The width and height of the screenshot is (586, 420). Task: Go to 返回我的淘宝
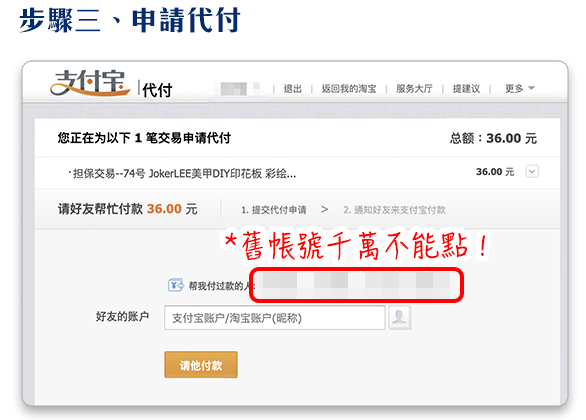349,89
